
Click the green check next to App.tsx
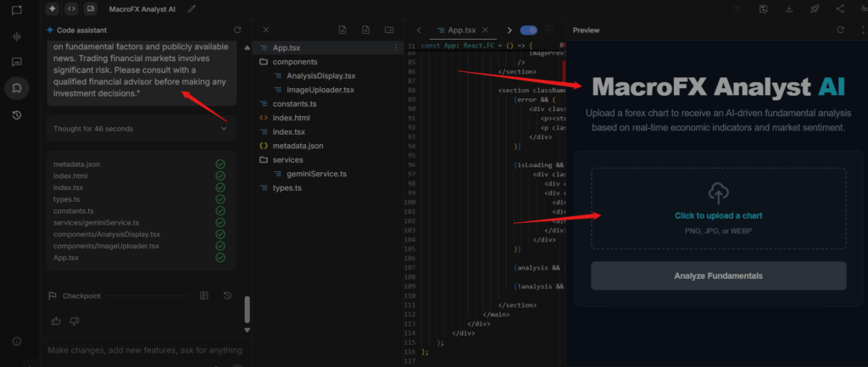[220, 258]
